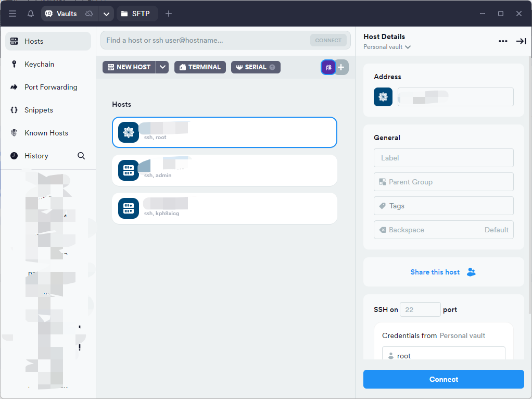Expand the Vaults dropdown arrow

point(106,14)
